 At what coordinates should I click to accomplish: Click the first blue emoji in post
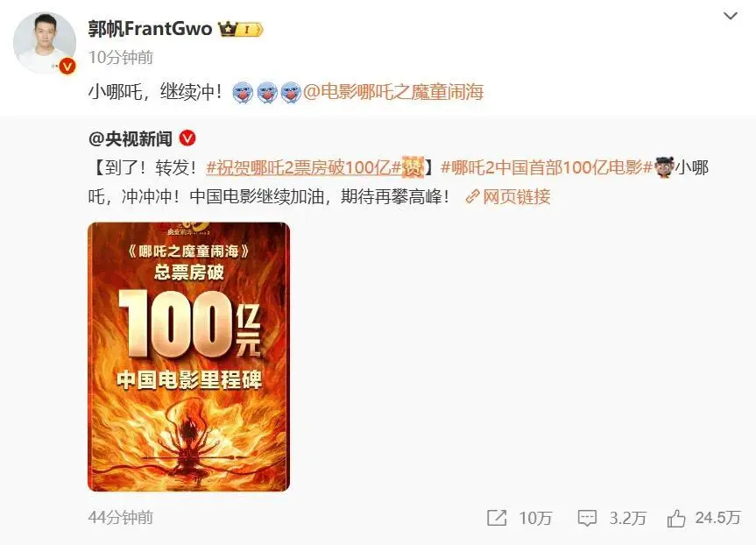pyautogui.click(x=243, y=92)
